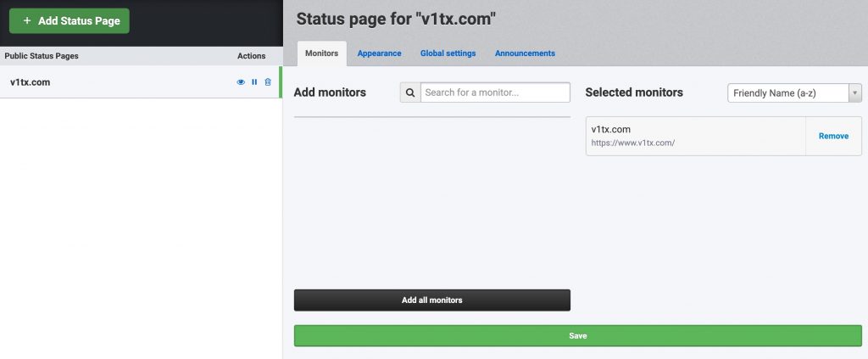Screen dimensions: 868x359
Task: Switch to the Monitors tab
Action: tap(321, 53)
